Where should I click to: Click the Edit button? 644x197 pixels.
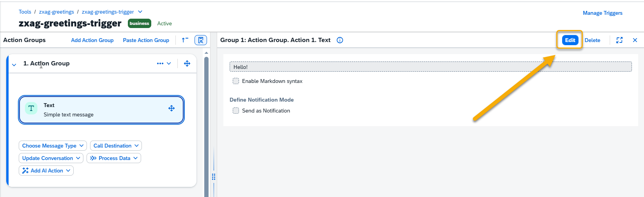(570, 40)
